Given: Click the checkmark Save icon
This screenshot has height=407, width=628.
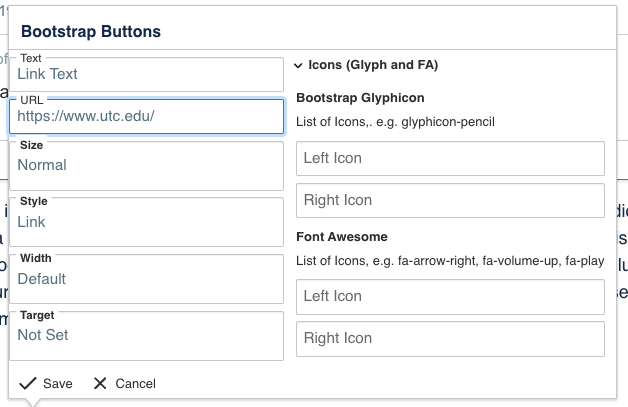Looking at the screenshot, I should point(27,384).
